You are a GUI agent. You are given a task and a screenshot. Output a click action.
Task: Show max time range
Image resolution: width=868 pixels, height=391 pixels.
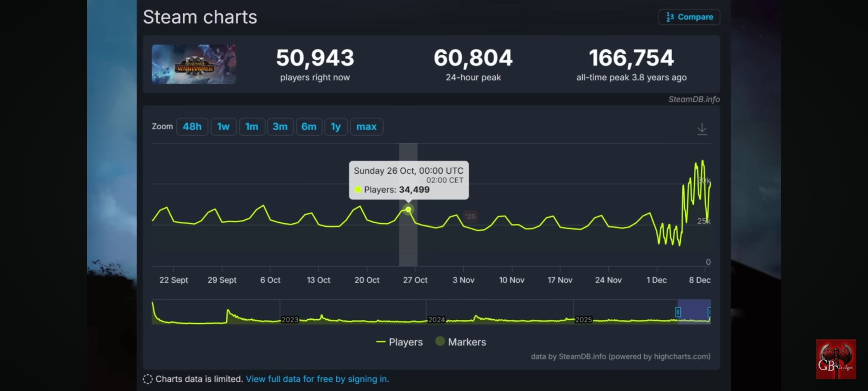(x=366, y=127)
